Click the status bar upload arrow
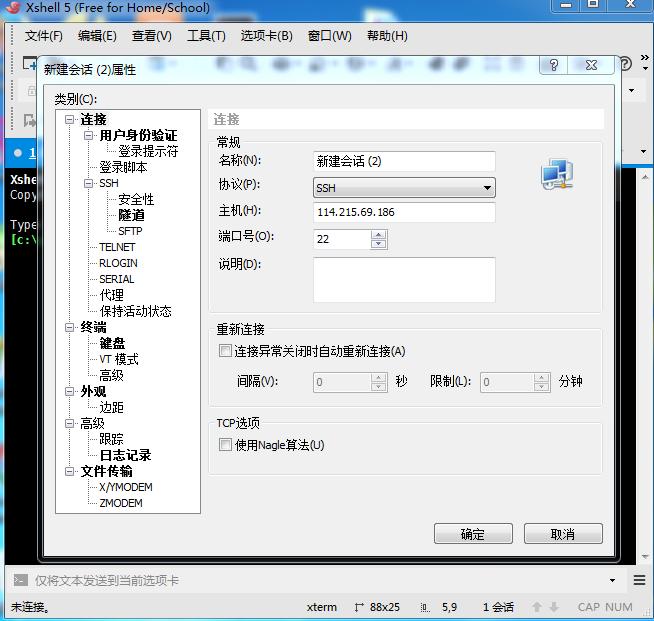This screenshot has height=621, width=654. [537, 607]
